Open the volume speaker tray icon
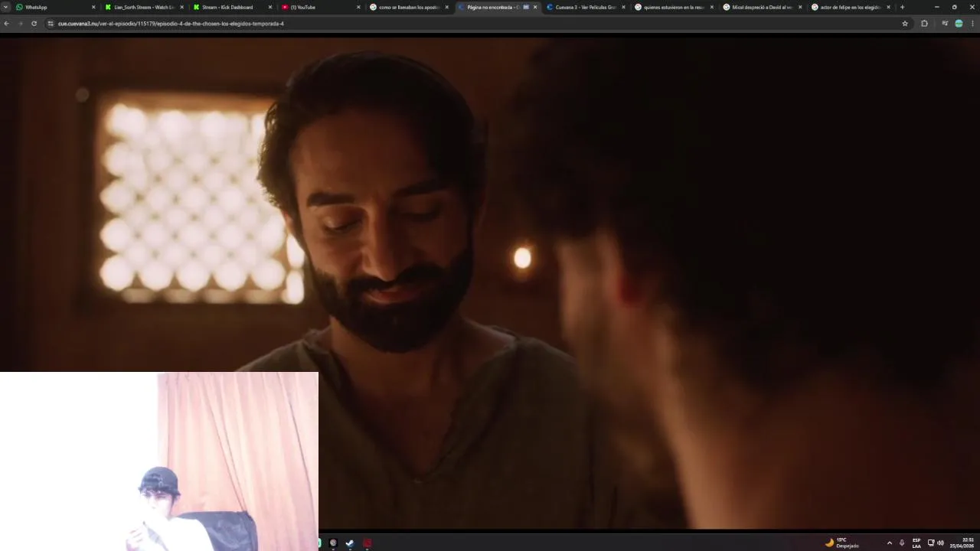The image size is (980, 551). pos(940,543)
